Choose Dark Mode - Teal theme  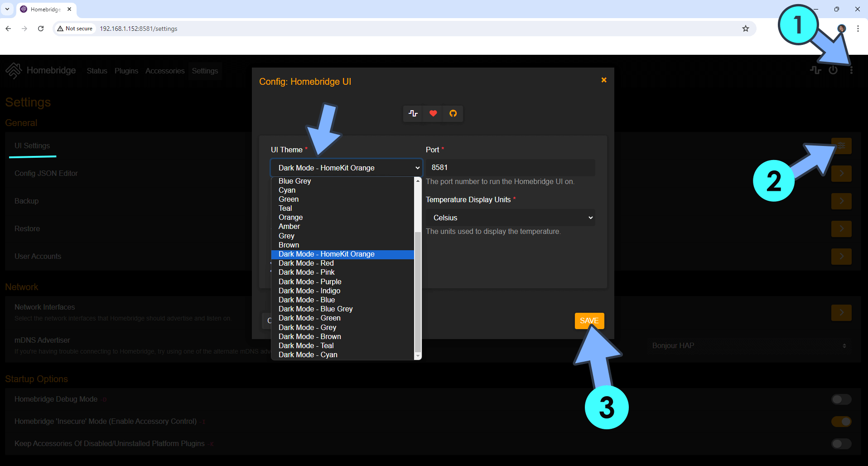342,346
